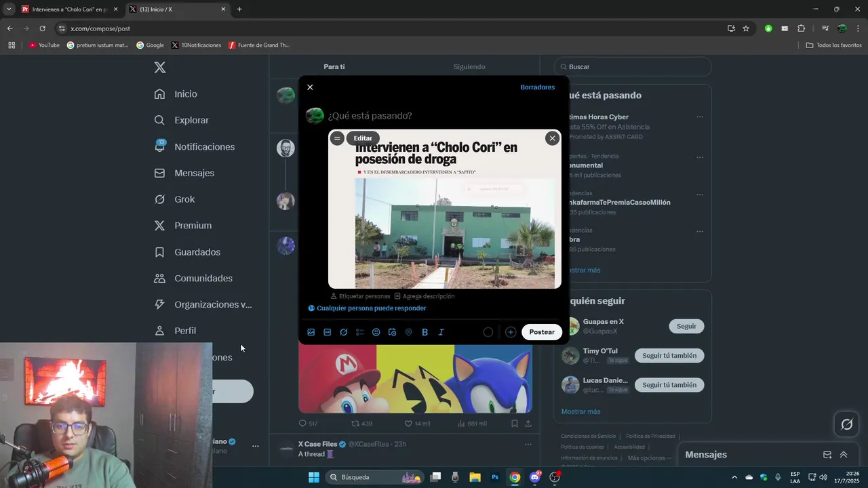Open YouTube bookmark in bookmarks bar
Image resolution: width=868 pixels, height=488 pixels.
pos(44,45)
